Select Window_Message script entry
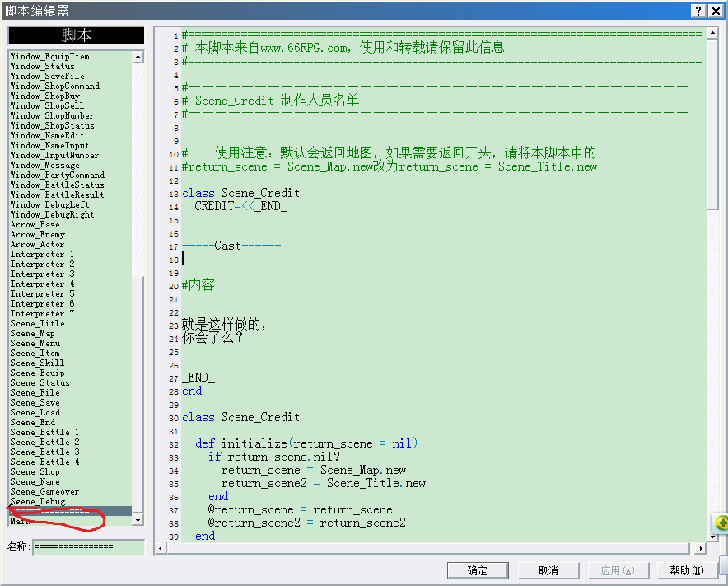 [x=45, y=166]
